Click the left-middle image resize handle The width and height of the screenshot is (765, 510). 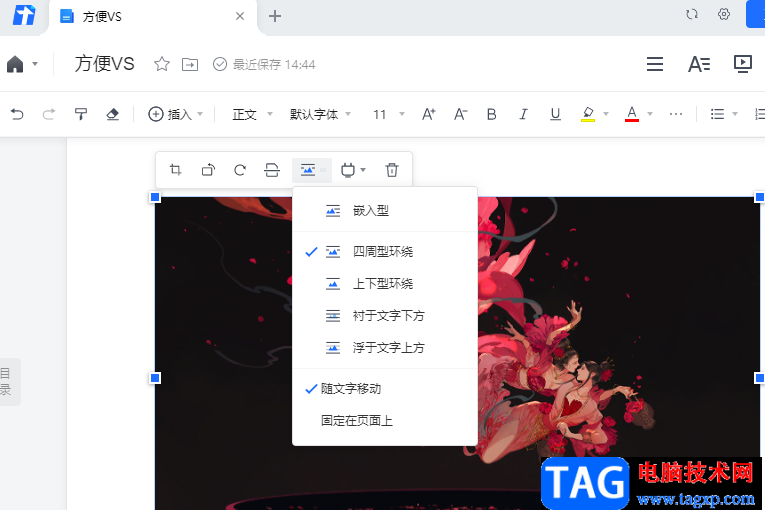(155, 378)
